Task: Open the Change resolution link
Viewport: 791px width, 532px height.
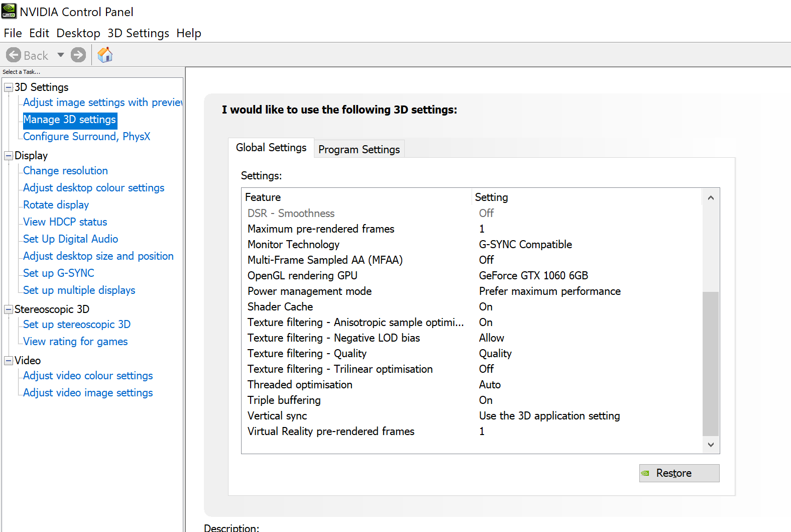Action: click(65, 171)
